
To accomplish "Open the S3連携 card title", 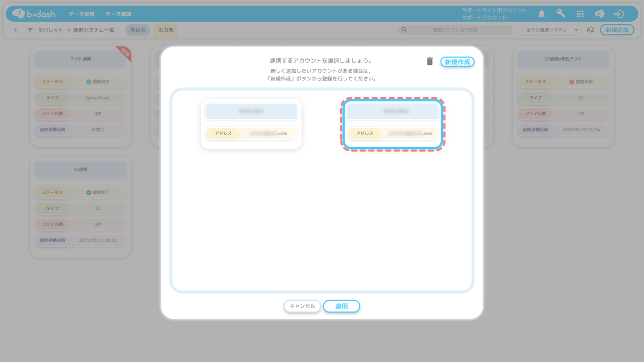I will click(80, 169).
